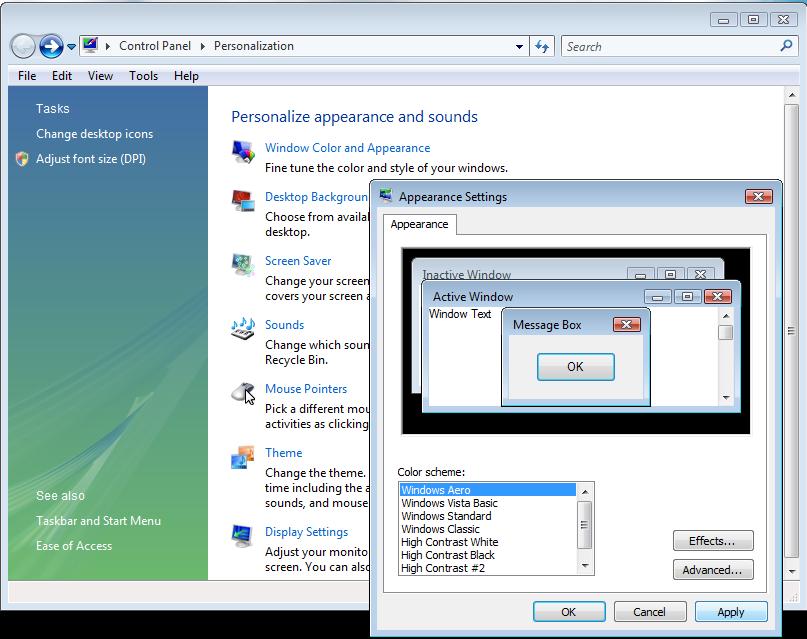Open the Screen Saver link
This screenshot has height=639, width=807.
(298, 261)
